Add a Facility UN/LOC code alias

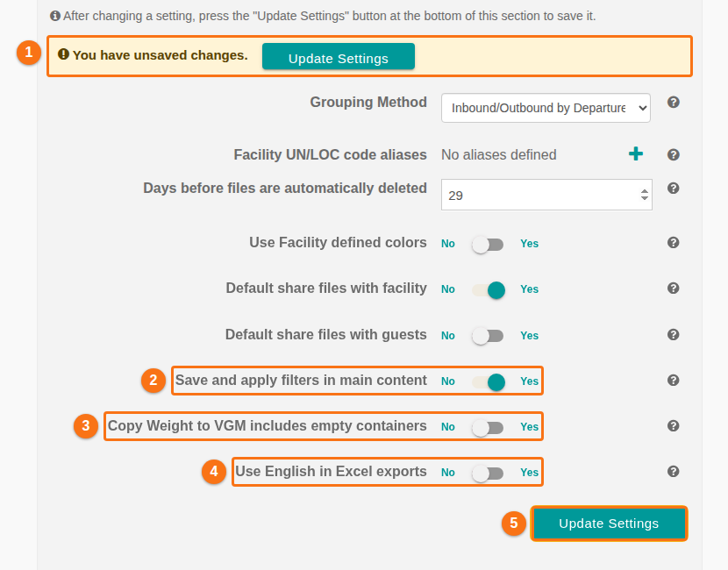(x=636, y=153)
